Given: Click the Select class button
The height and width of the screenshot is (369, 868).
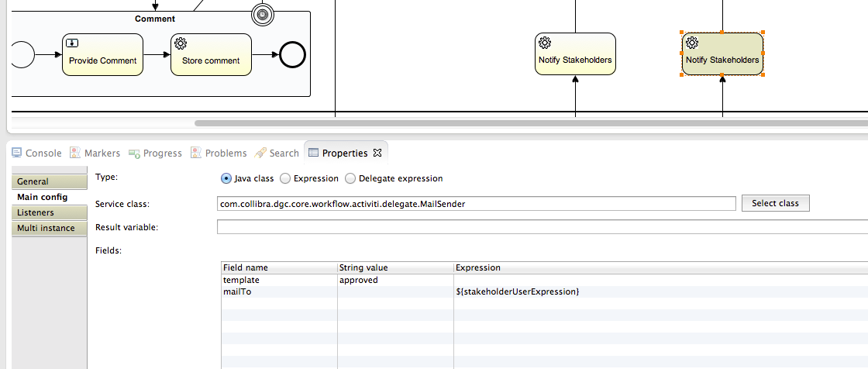Looking at the screenshot, I should [775, 203].
